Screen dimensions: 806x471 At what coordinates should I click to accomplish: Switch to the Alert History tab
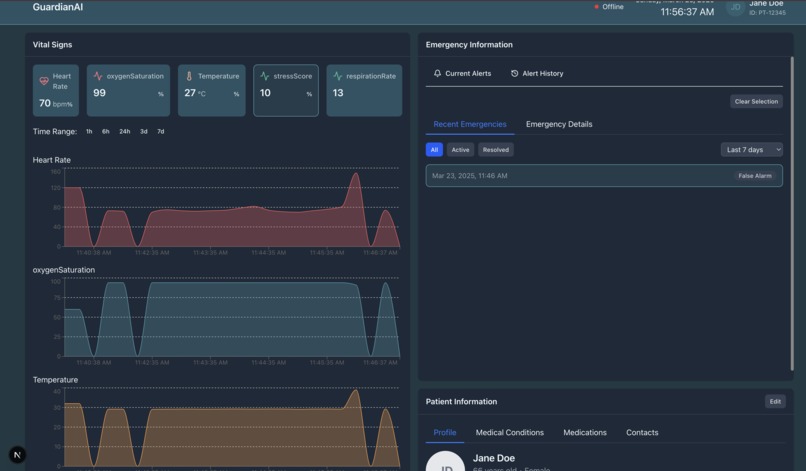click(x=537, y=74)
